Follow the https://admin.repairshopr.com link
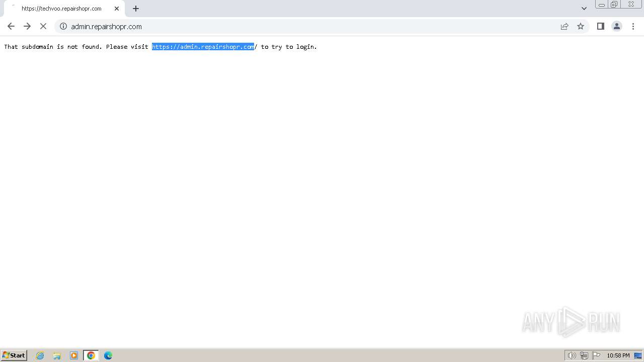The width and height of the screenshot is (644, 362). click(x=203, y=47)
